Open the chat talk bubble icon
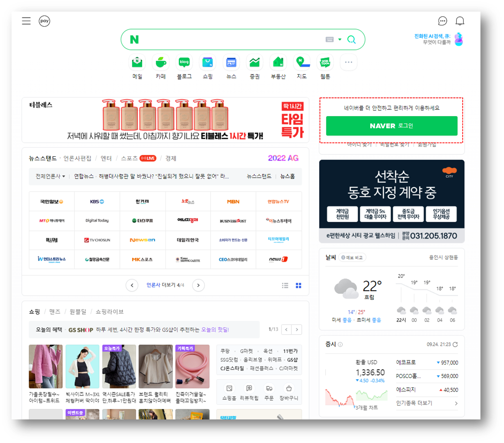 point(442,21)
